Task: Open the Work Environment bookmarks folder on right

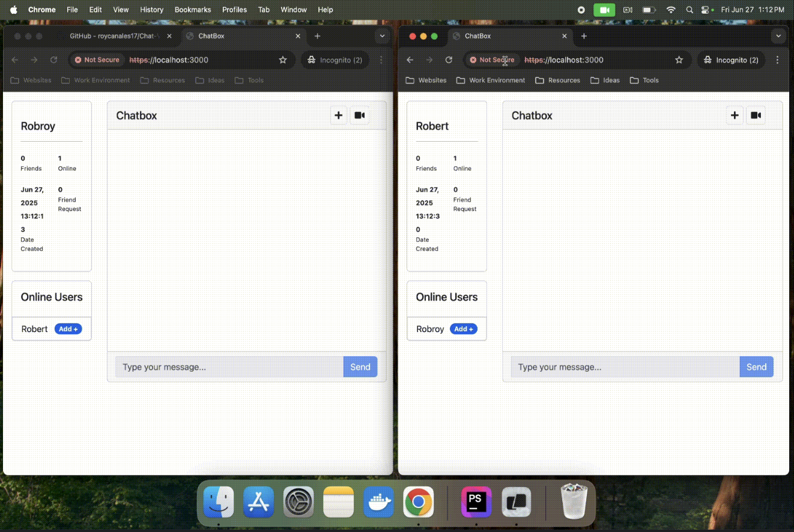Action: pyautogui.click(x=490, y=80)
